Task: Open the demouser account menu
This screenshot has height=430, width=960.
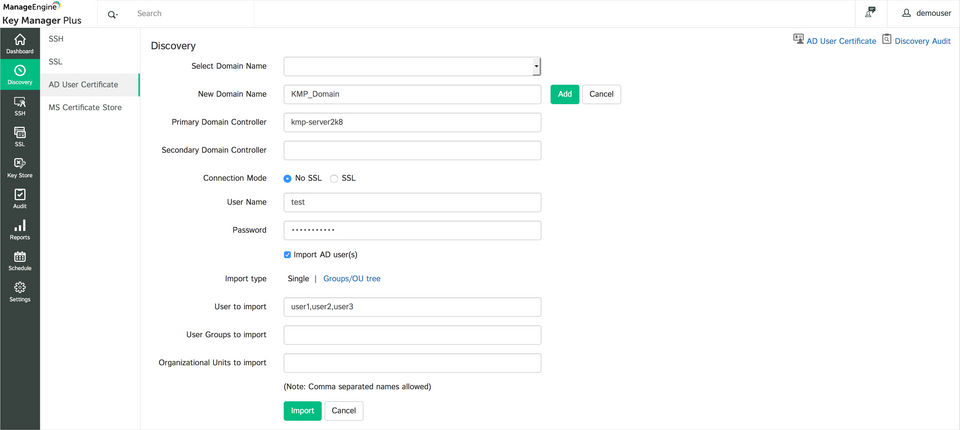Action: (926, 14)
